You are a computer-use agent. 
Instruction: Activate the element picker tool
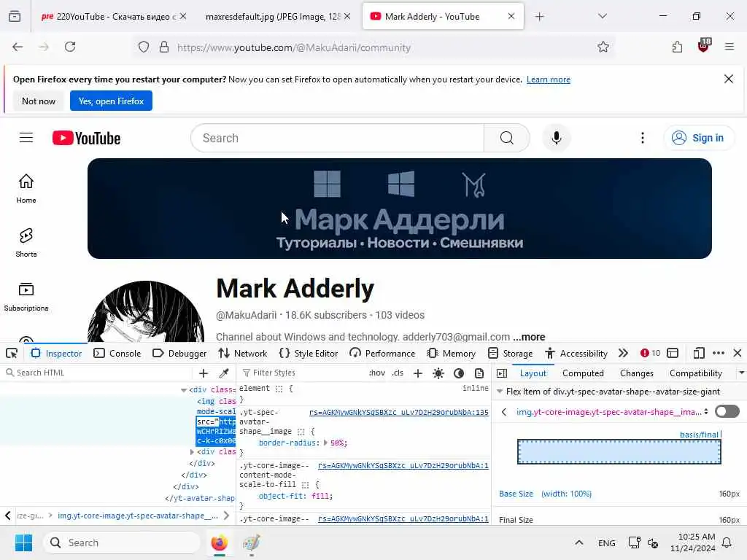tap(12, 354)
